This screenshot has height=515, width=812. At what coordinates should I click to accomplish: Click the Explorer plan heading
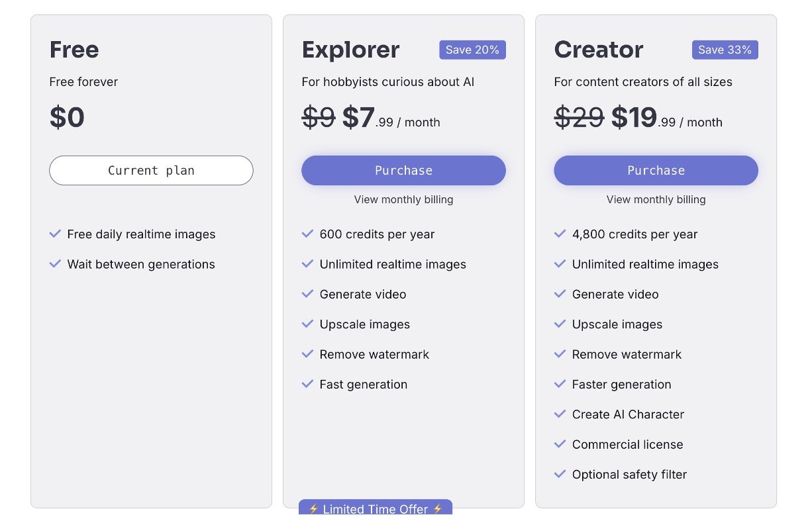350,50
